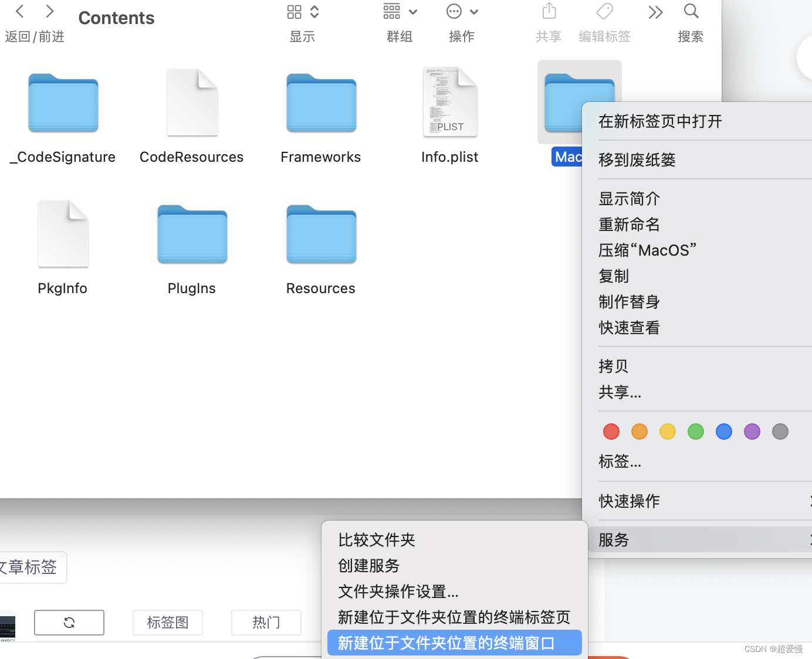Click the refresh icon at bottom
This screenshot has height=659, width=812.
69,622
